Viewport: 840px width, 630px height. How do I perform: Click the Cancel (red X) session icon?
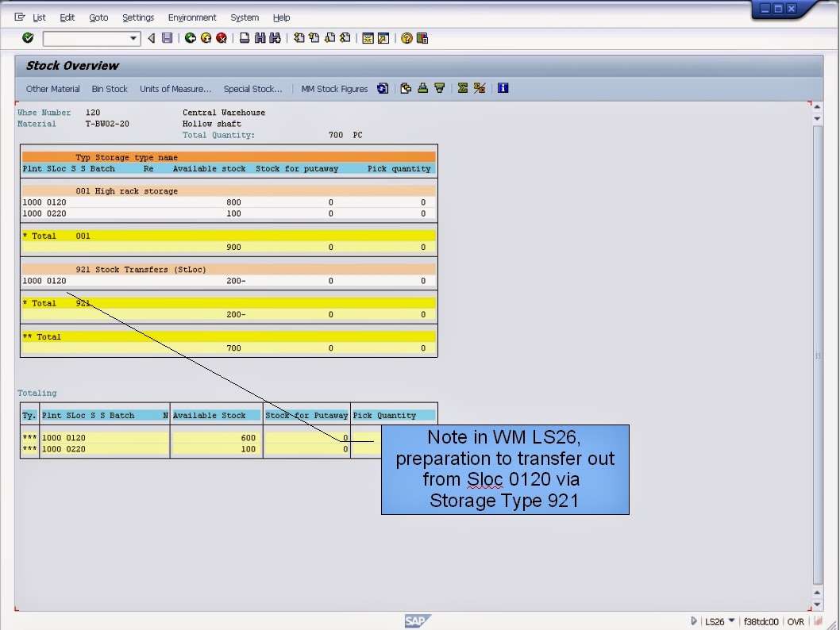(x=222, y=38)
